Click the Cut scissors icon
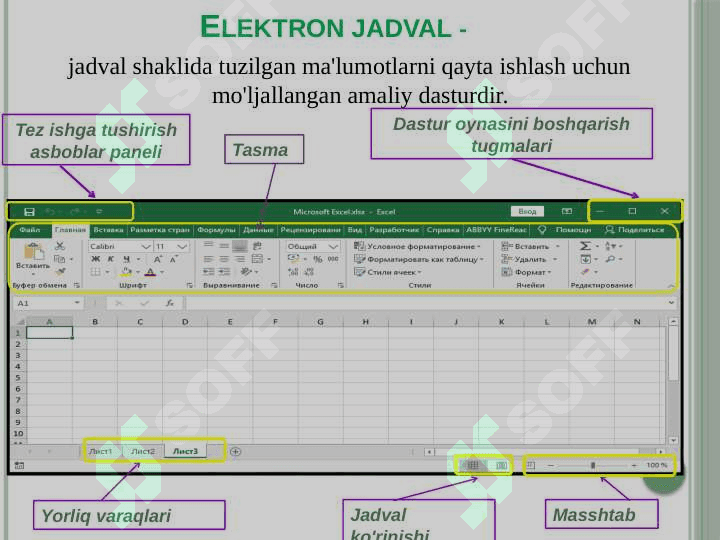The image size is (720, 540). click(60, 246)
